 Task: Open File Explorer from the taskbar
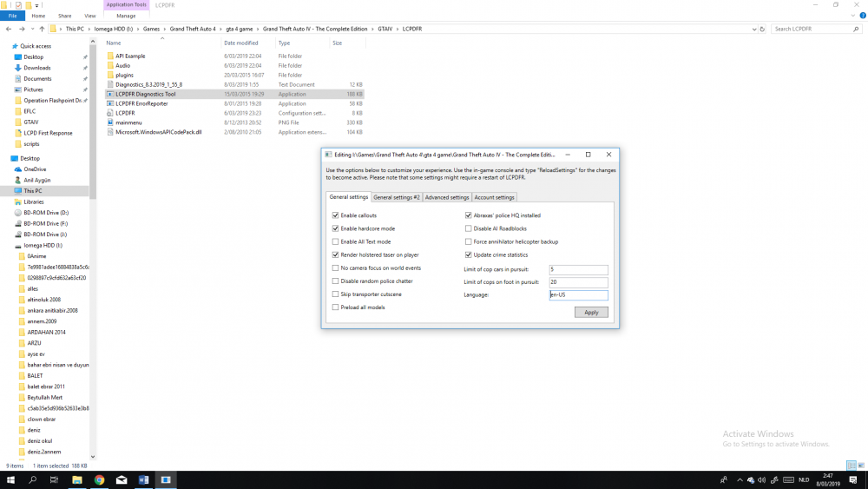pos(77,479)
